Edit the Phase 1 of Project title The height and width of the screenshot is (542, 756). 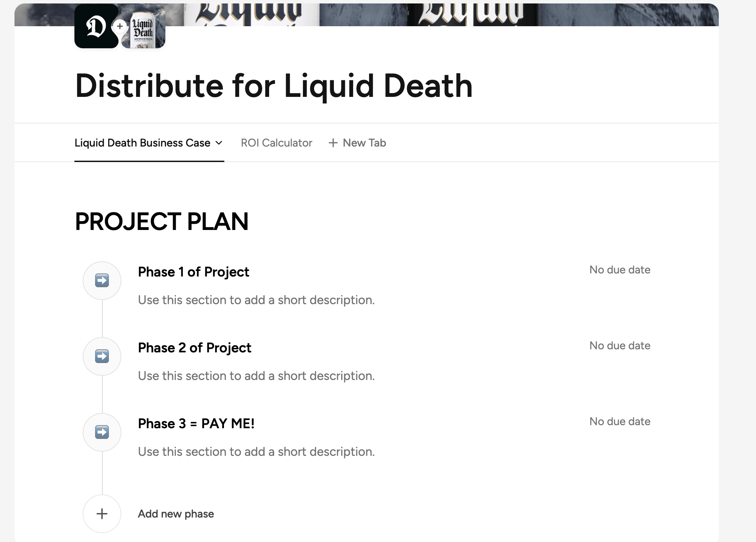193,272
